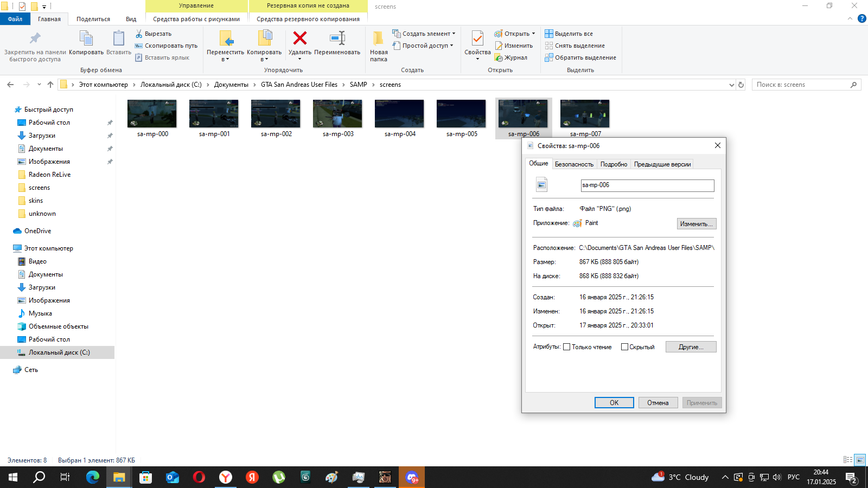Viewport: 868px width, 488px height.
Task: Expand the address bar history dropdown
Action: (731, 85)
